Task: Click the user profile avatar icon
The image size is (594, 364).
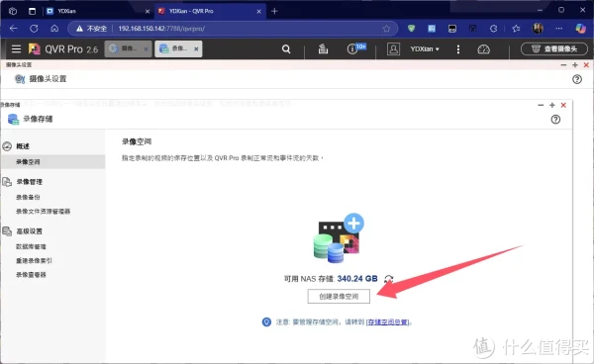Action: [x=393, y=49]
